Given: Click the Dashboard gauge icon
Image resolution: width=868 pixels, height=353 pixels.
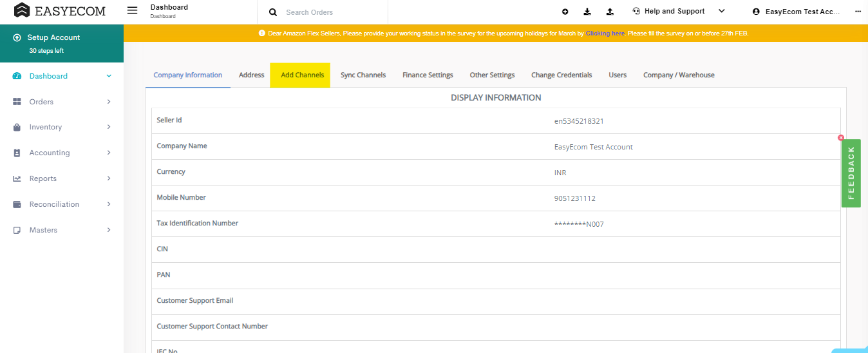Looking at the screenshot, I should point(17,76).
